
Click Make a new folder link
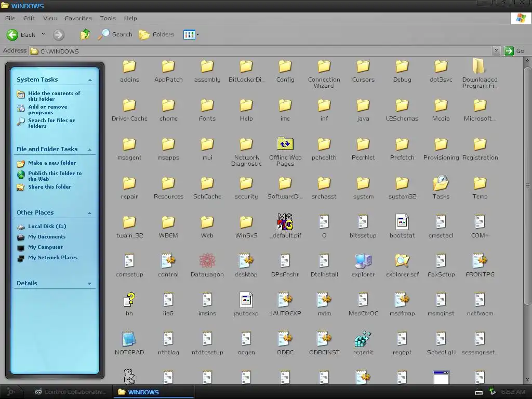(46, 163)
